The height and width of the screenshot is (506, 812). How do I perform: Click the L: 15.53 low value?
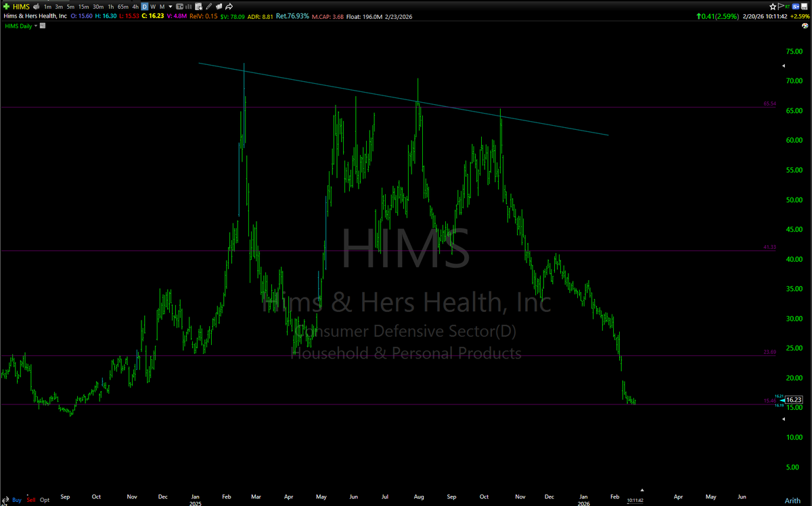129,16
